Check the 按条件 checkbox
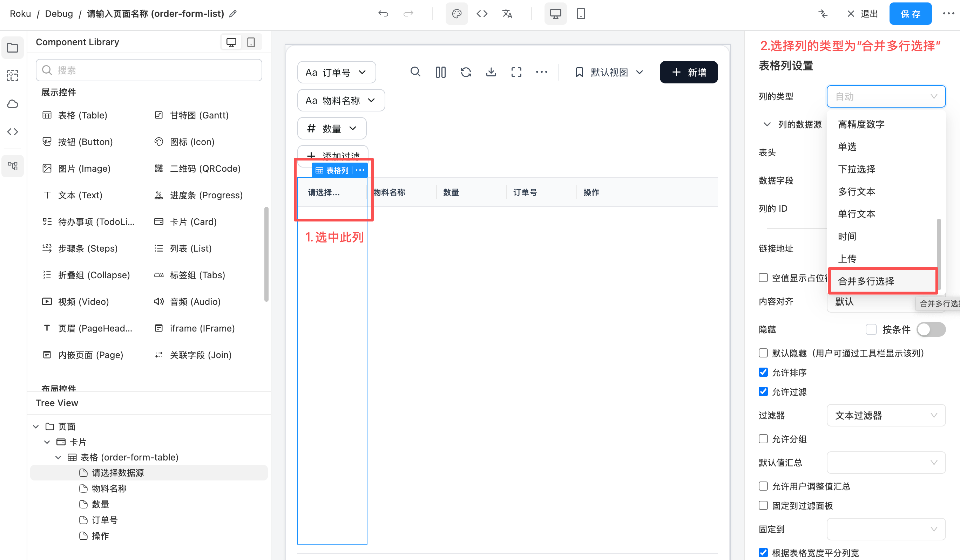Image resolution: width=960 pixels, height=560 pixels. [871, 330]
